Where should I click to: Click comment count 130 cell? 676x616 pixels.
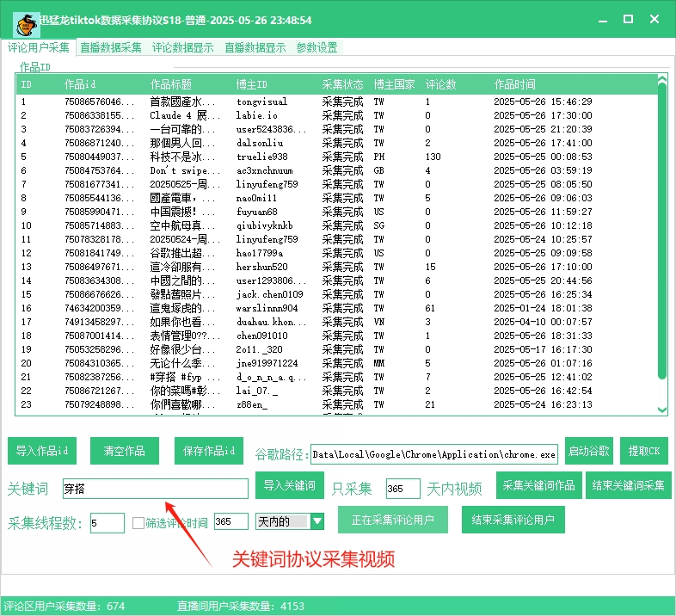coord(433,157)
